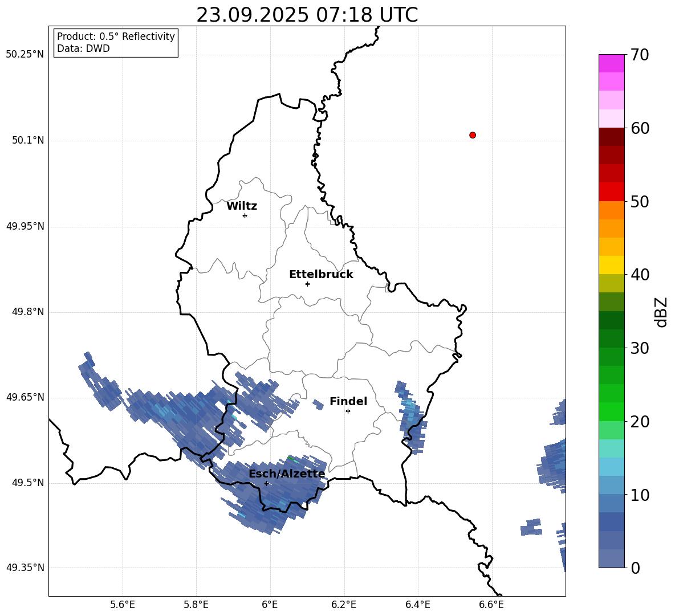Click the 5.6°E longitude label
Viewport: 675px width, 616px height.
click(x=122, y=605)
